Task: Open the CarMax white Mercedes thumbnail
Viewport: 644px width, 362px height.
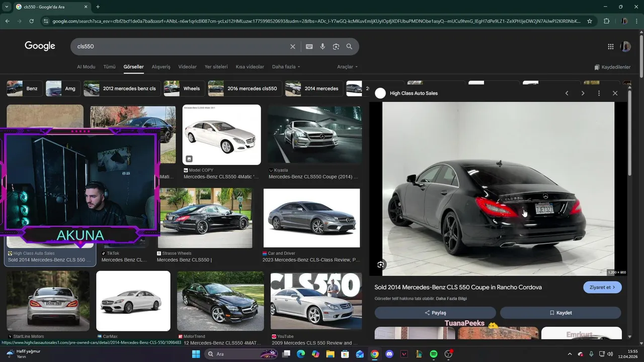Action: (x=133, y=301)
